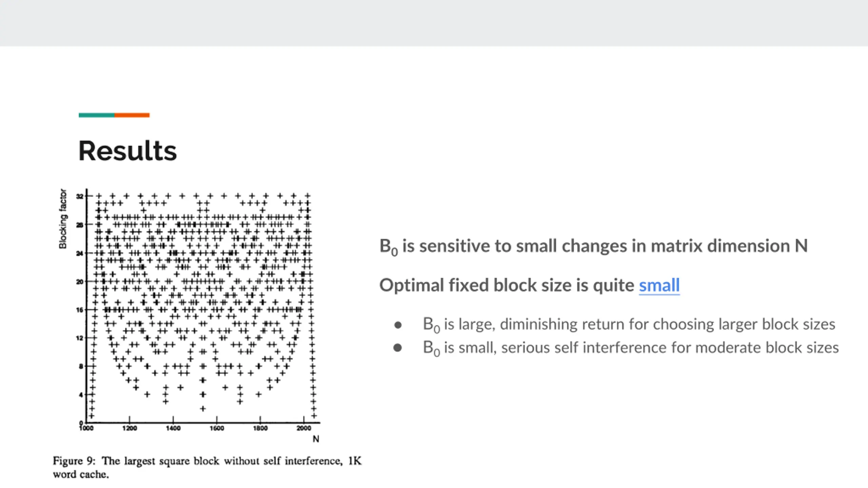Click the 2000 tick label on x-axis

coord(303,428)
